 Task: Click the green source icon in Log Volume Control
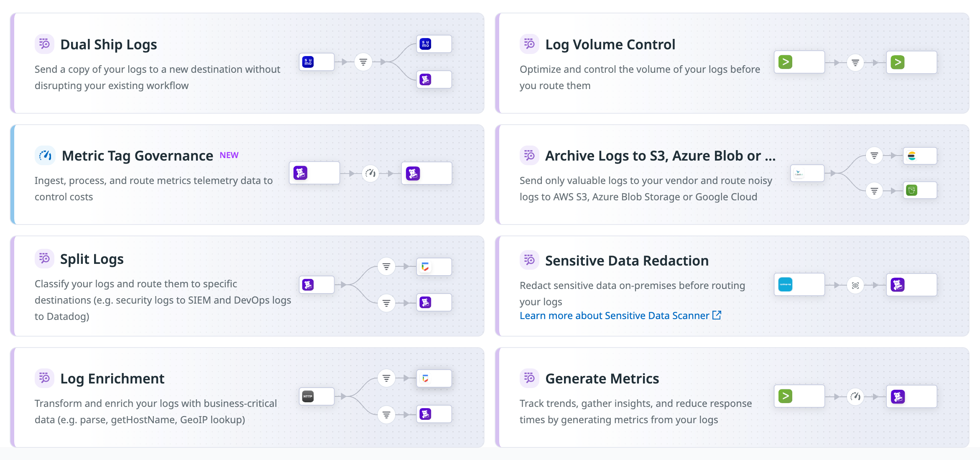point(786,62)
